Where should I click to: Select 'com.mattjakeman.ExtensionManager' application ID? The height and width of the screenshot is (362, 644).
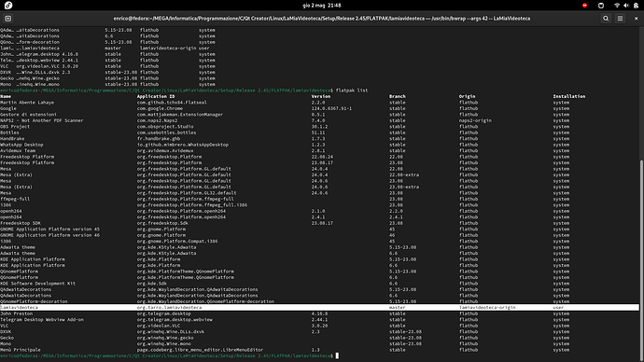pyautogui.click(x=180, y=115)
